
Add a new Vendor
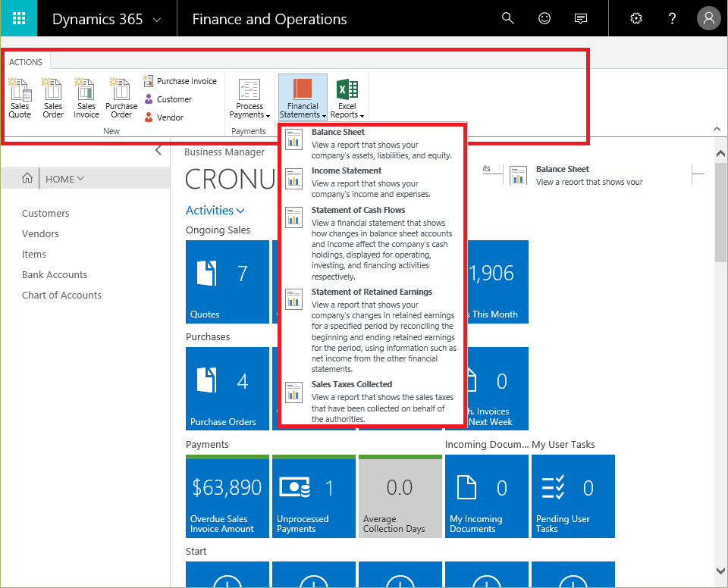164,117
